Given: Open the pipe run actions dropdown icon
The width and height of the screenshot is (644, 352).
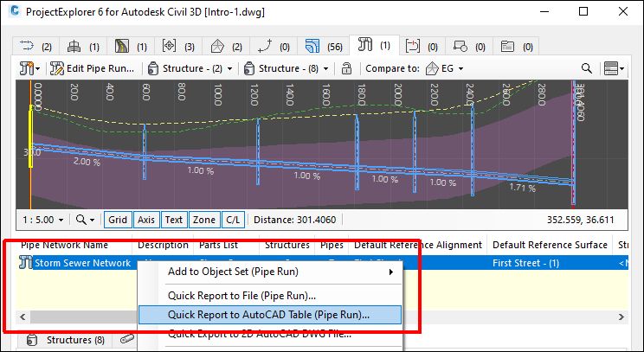Looking at the screenshot, I should [29, 68].
